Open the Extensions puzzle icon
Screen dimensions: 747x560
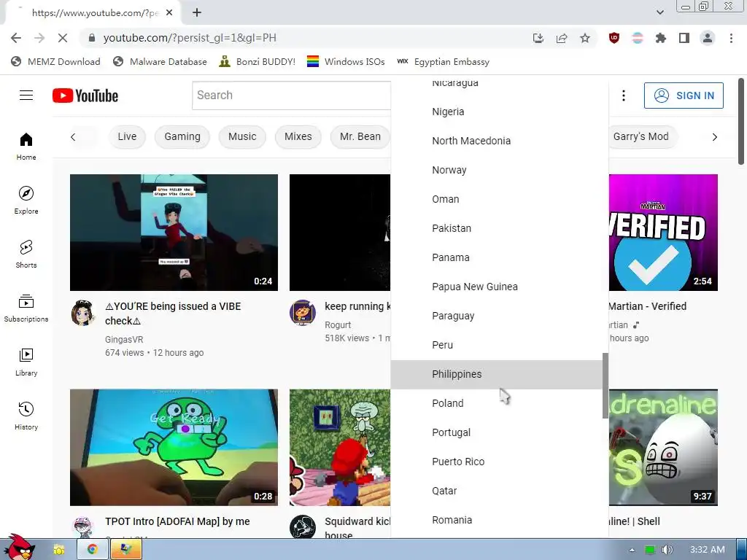pos(661,38)
